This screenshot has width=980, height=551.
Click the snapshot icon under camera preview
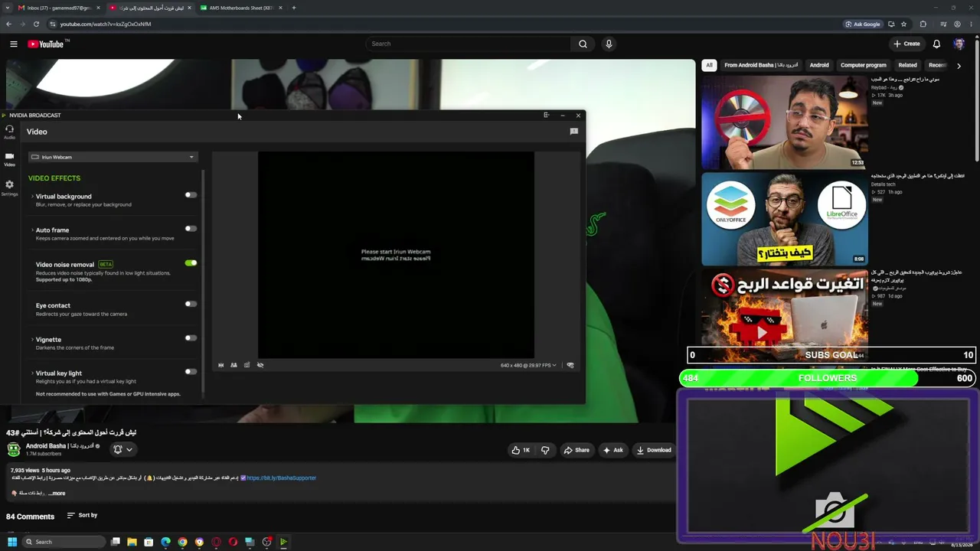[x=247, y=365]
